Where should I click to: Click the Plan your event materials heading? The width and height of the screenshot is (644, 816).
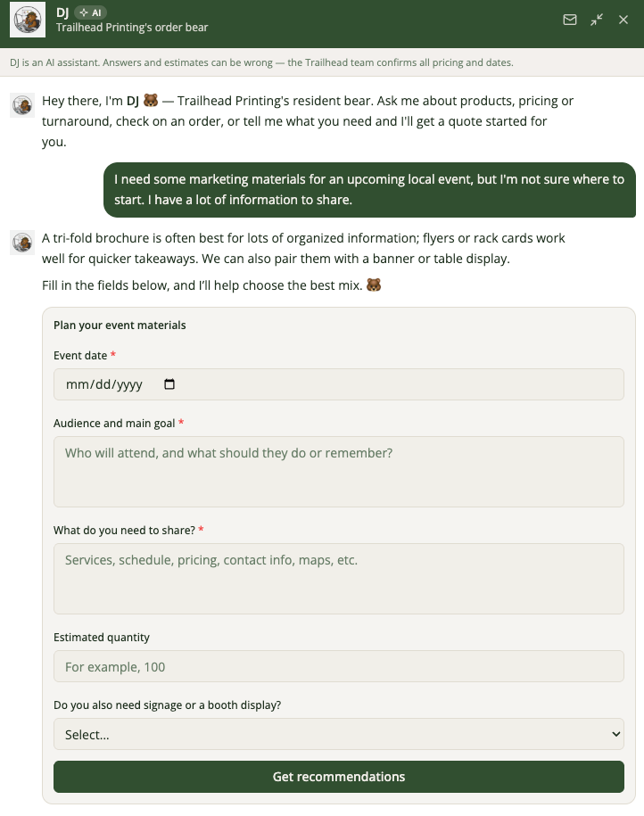[x=120, y=326]
